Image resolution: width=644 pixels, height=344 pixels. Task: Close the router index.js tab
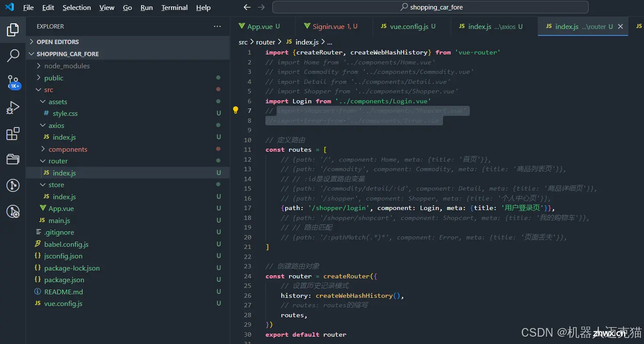pos(620,26)
